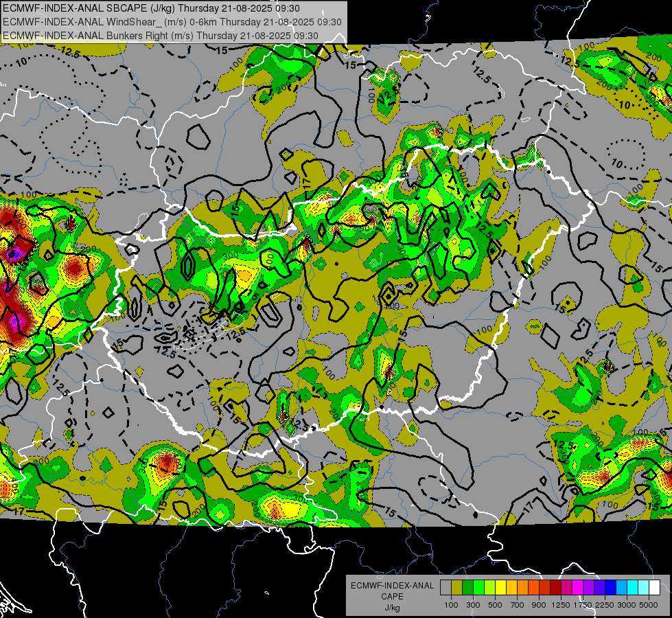Click the 700 legend scale value
This screenshot has width=672, height=618.
(x=518, y=605)
